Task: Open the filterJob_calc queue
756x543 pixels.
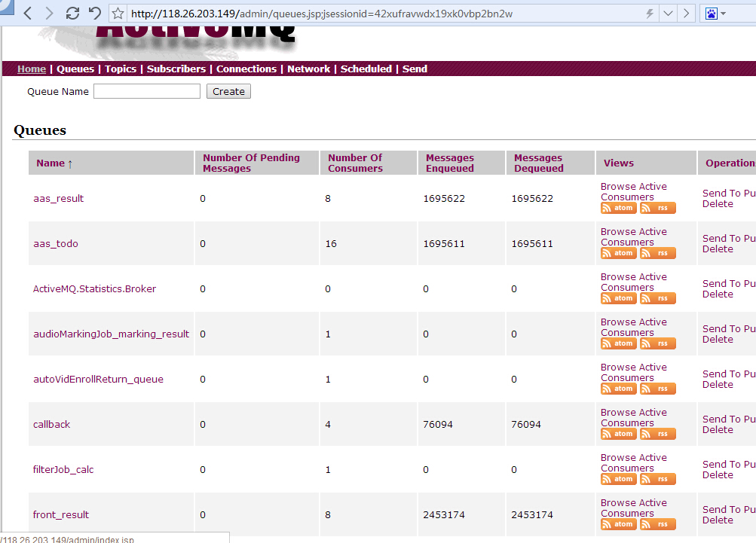Action: (63, 469)
